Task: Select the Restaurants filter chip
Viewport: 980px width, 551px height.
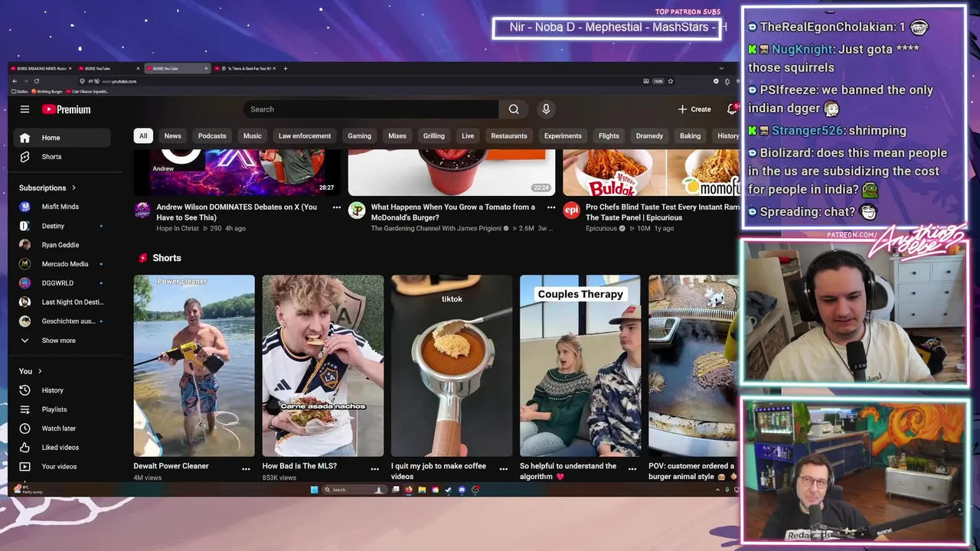Action: click(509, 136)
